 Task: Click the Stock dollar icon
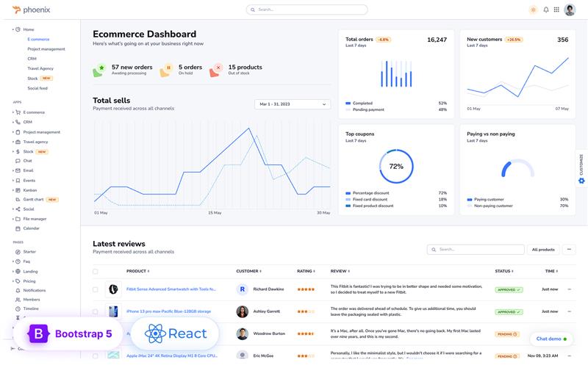[x=18, y=151]
